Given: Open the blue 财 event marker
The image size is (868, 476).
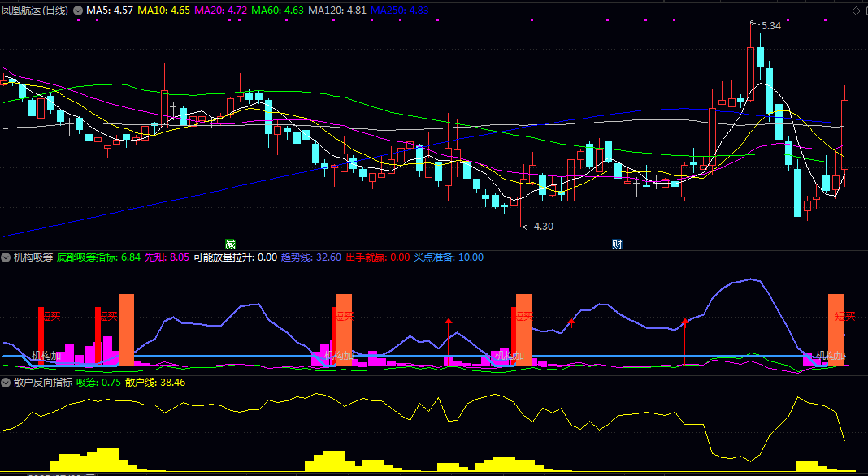Looking at the screenshot, I should tap(617, 244).
